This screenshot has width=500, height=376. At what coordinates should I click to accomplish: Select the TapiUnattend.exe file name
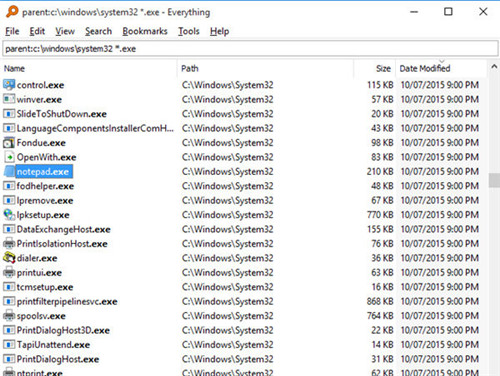(53, 345)
